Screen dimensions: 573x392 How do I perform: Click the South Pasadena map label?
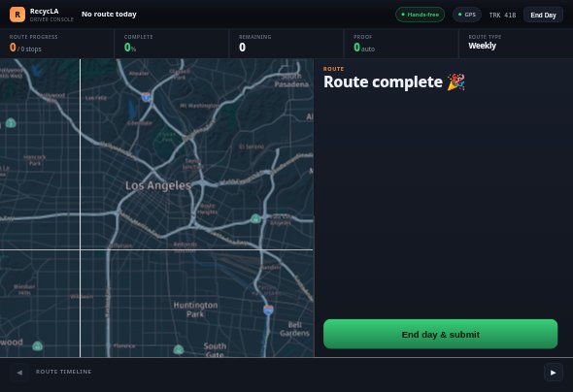tap(291, 81)
